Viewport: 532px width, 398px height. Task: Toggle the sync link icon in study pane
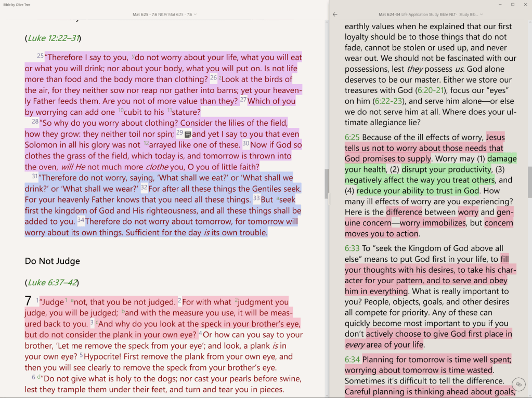pos(518,384)
